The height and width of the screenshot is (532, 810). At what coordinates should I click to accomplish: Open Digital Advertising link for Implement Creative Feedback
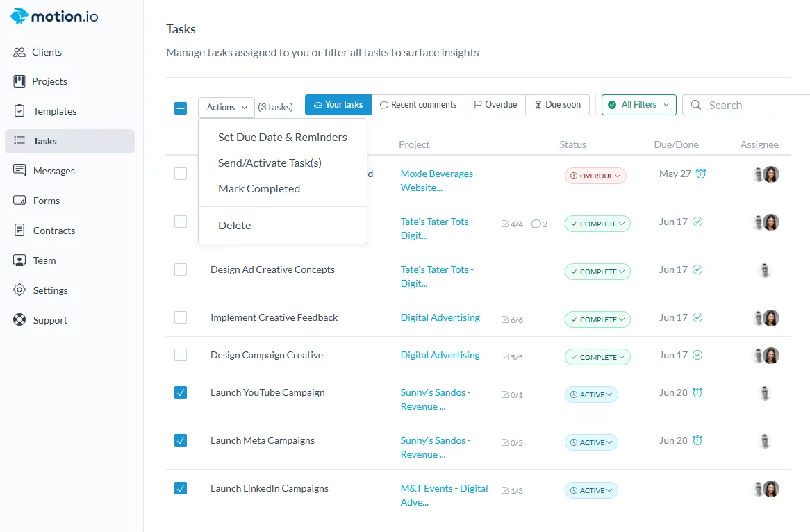pyautogui.click(x=440, y=317)
